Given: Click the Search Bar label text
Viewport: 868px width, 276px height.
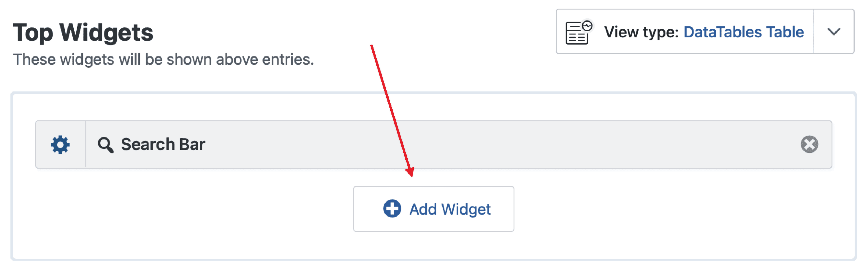Looking at the screenshot, I should coord(163,144).
